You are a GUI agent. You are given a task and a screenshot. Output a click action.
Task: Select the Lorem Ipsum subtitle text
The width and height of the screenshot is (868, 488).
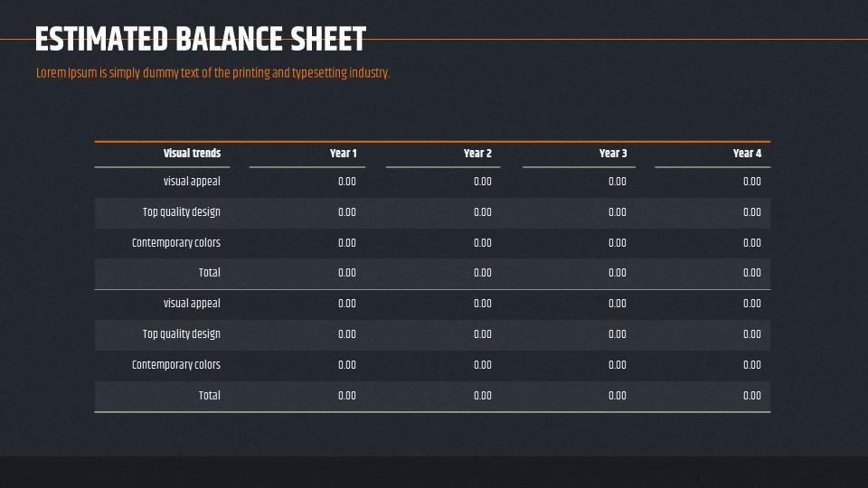click(x=213, y=73)
